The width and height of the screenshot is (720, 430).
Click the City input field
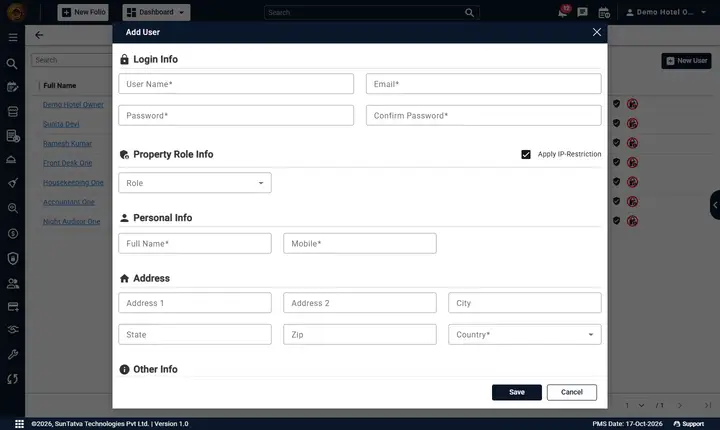(524, 303)
